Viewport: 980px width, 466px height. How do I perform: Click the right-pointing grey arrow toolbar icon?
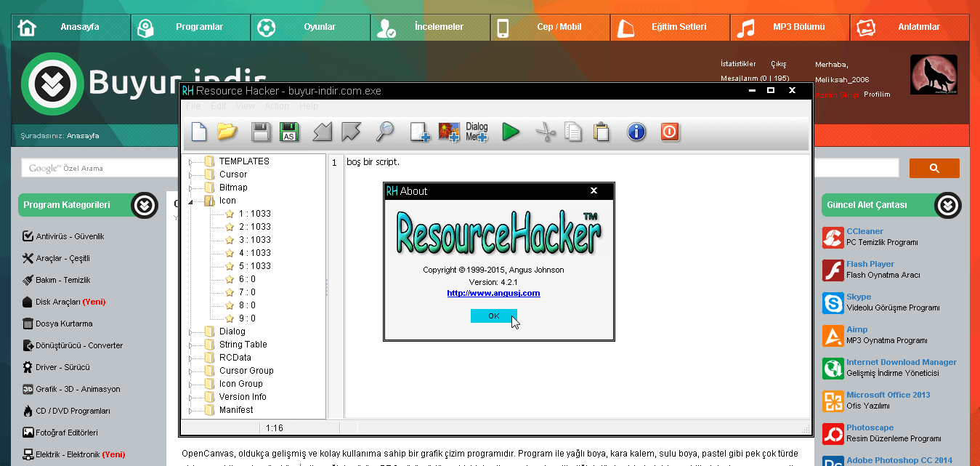click(x=352, y=132)
